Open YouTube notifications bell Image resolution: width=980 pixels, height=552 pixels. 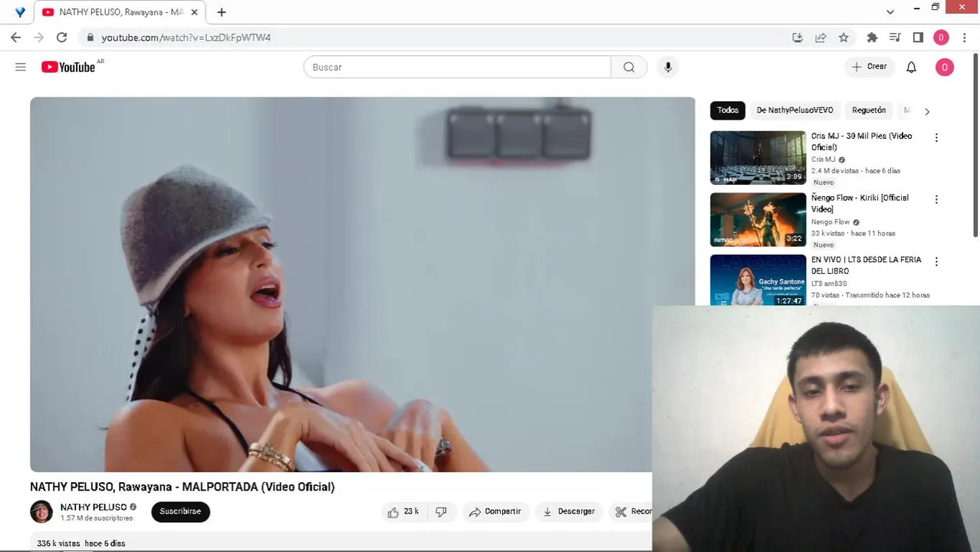pos(911,67)
